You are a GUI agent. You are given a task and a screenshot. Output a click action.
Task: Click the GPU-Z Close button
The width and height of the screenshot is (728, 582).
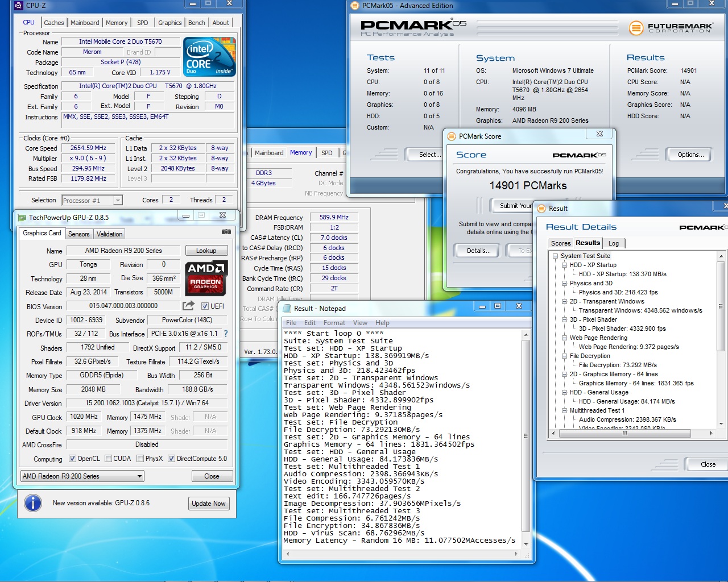[212, 476]
